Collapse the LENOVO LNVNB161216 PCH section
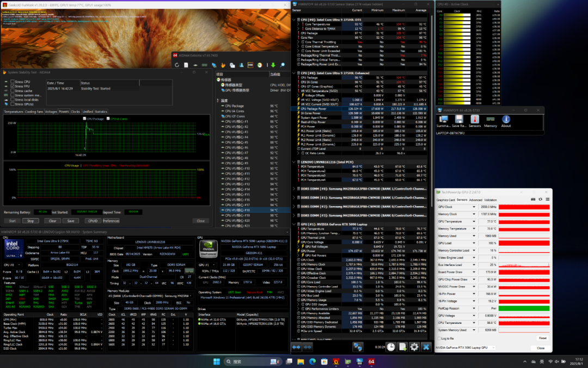The width and height of the screenshot is (588, 368). click(x=294, y=162)
